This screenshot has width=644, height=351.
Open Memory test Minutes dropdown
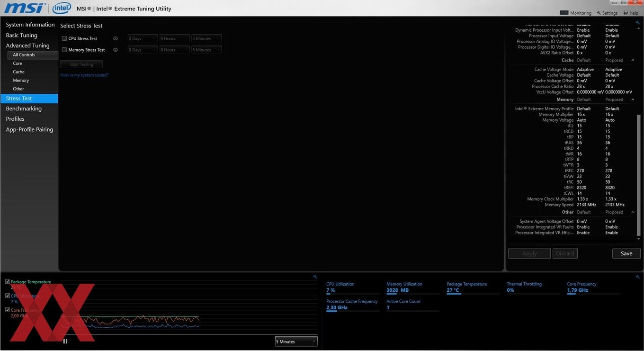206,50
